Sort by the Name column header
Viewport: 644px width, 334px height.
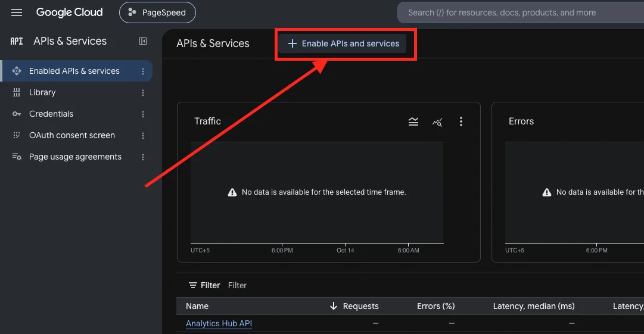[197, 306]
